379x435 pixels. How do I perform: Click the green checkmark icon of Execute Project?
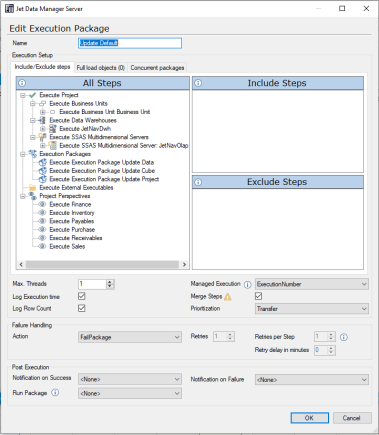point(32,95)
